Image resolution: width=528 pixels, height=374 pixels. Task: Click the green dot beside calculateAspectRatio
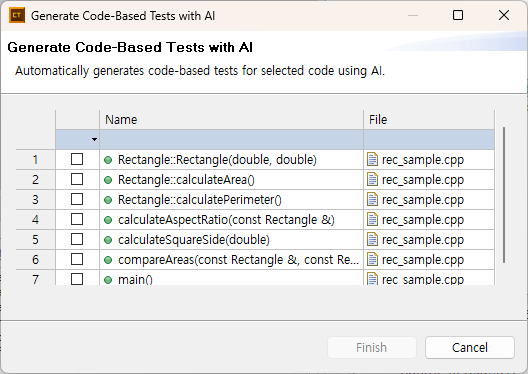[x=108, y=220]
